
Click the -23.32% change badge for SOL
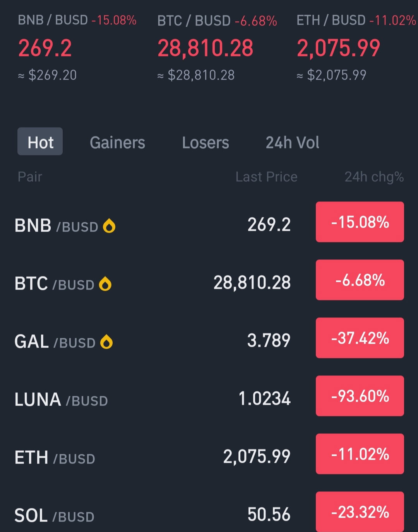tap(360, 512)
